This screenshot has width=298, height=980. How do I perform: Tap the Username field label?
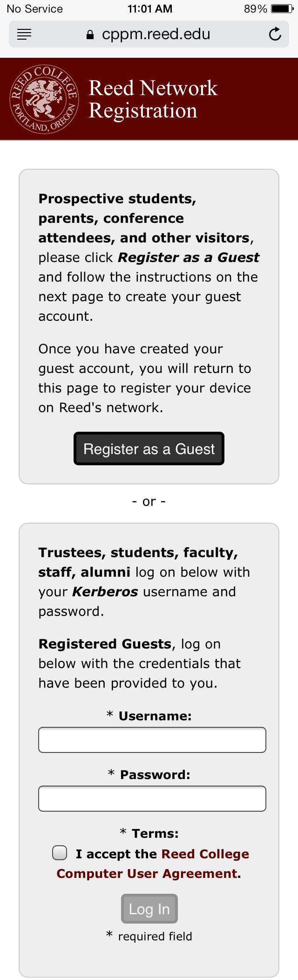click(155, 716)
